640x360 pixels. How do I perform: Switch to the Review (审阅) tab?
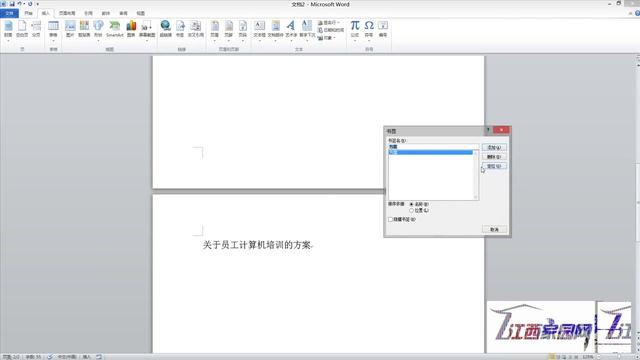[123, 13]
